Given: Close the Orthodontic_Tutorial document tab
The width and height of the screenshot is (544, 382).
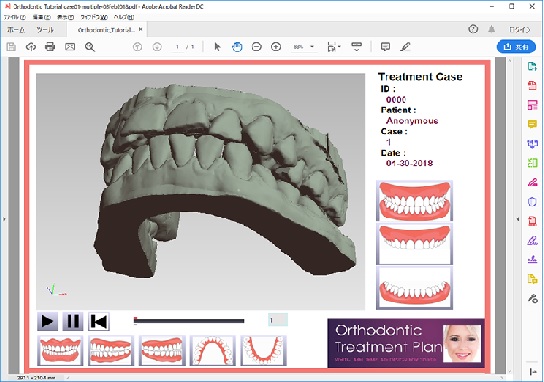Looking at the screenshot, I should click(x=141, y=29).
